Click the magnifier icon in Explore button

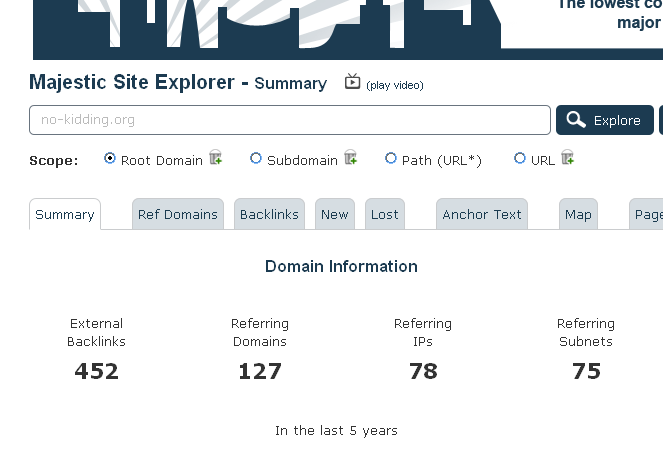(576, 120)
